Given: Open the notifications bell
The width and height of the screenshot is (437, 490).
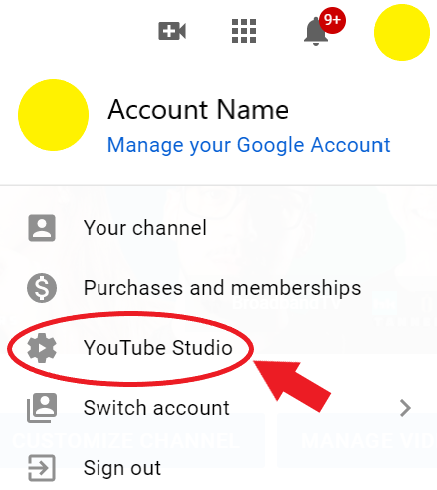Looking at the screenshot, I should tap(315, 33).
